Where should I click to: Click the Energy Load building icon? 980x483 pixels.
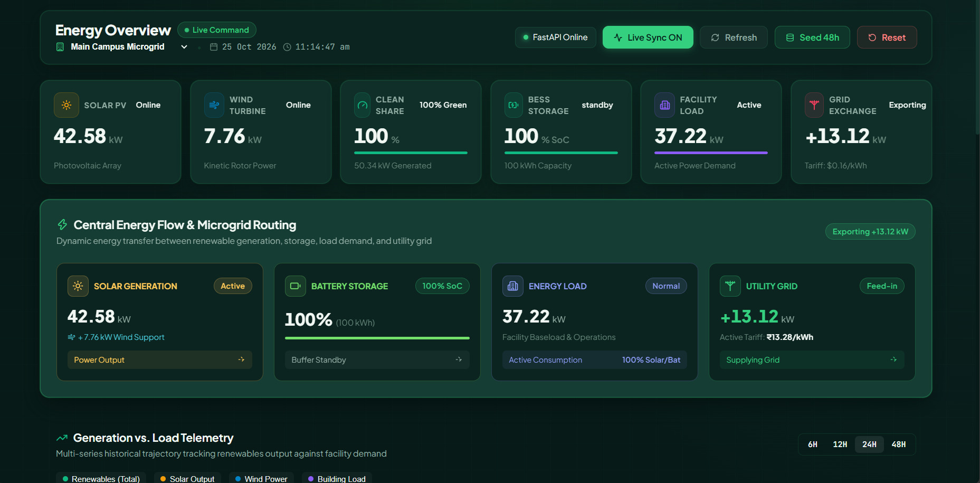(513, 286)
